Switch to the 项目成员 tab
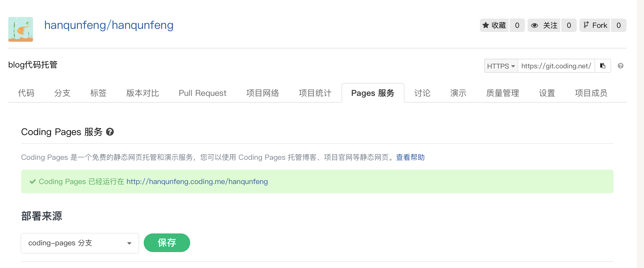 591,93
